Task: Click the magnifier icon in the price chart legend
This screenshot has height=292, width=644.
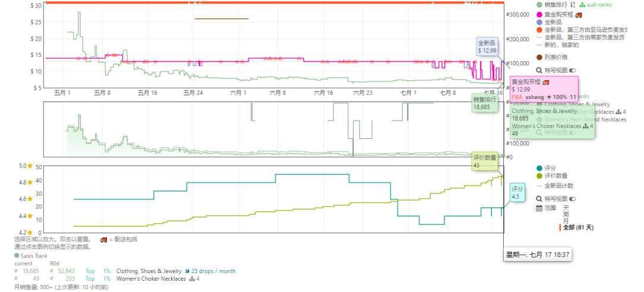Action: (x=539, y=70)
